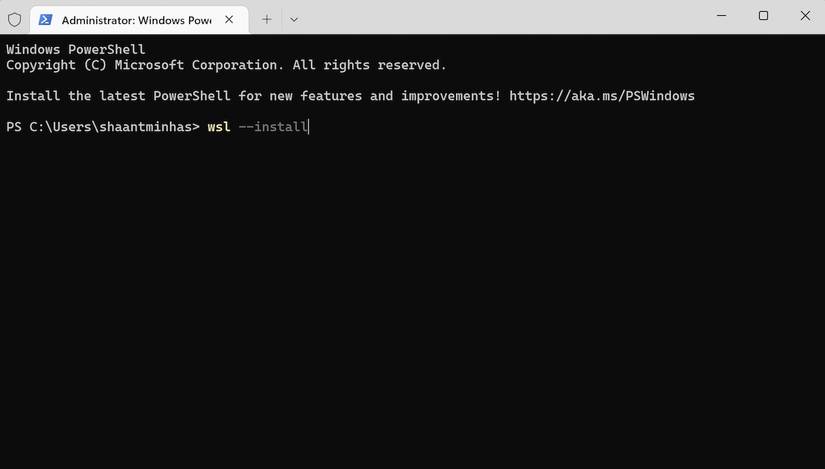Maximize the terminal window
Image resolution: width=825 pixels, height=469 pixels.
pos(763,16)
